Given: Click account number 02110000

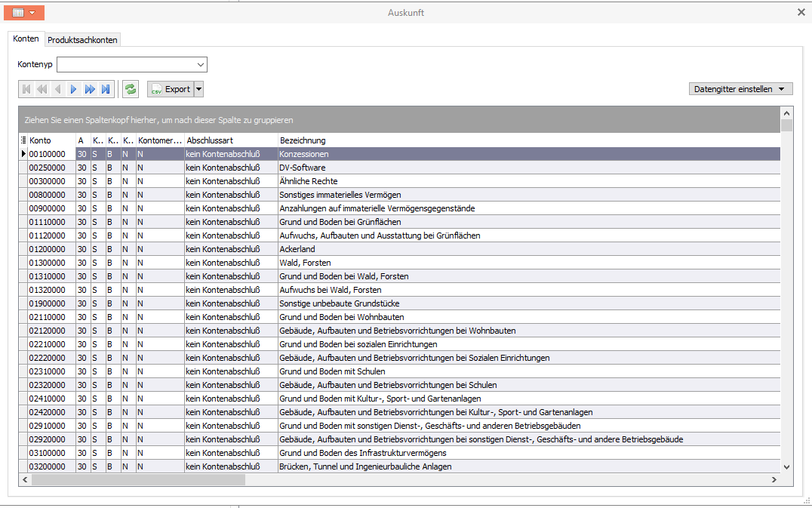Looking at the screenshot, I should pos(47,317).
